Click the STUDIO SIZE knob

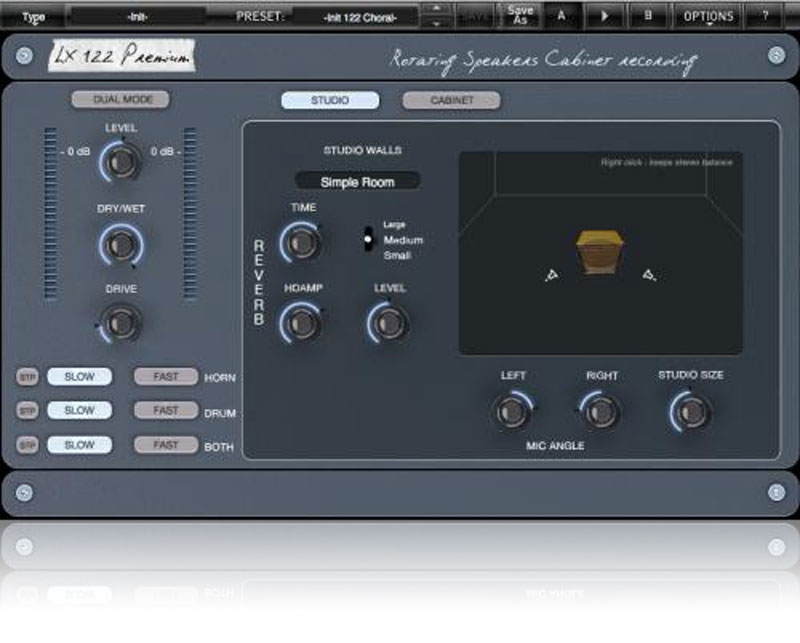click(691, 410)
